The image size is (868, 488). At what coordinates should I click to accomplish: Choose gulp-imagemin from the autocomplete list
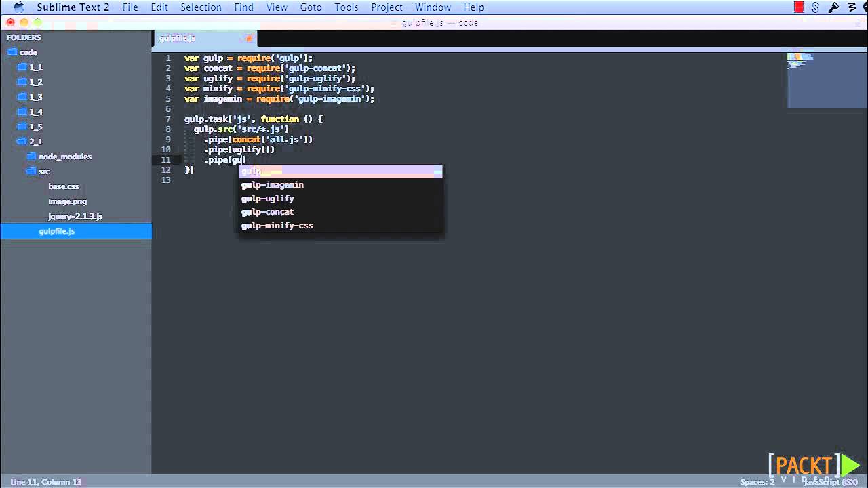click(340, 185)
